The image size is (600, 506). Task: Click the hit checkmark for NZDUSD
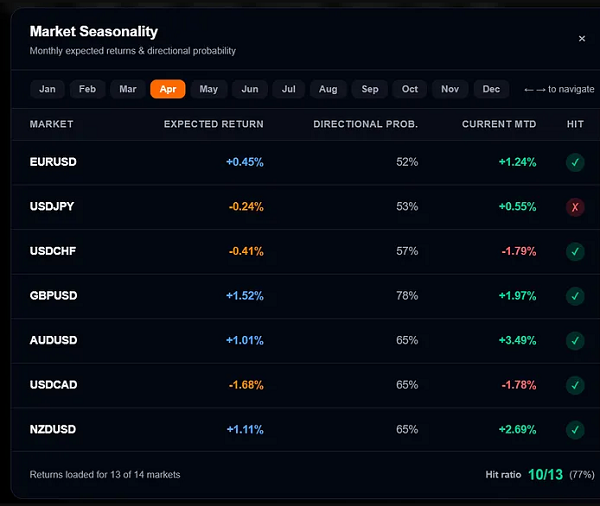[575, 430]
